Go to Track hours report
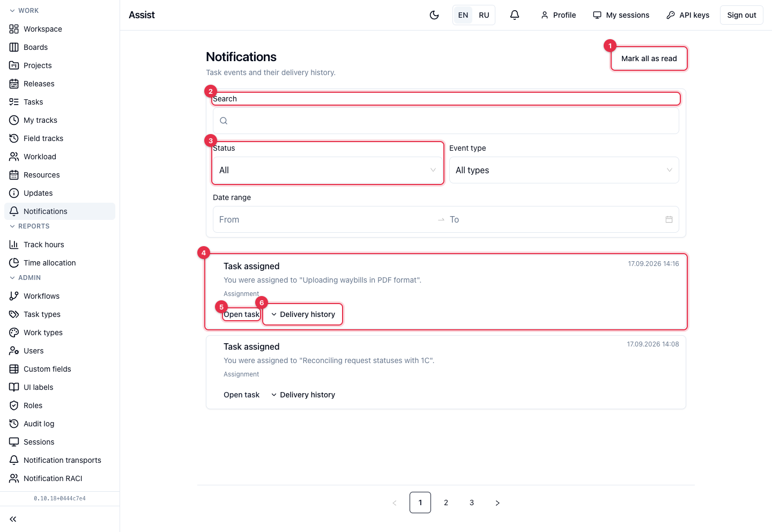Viewport: 772px width, 532px height. (x=60, y=245)
